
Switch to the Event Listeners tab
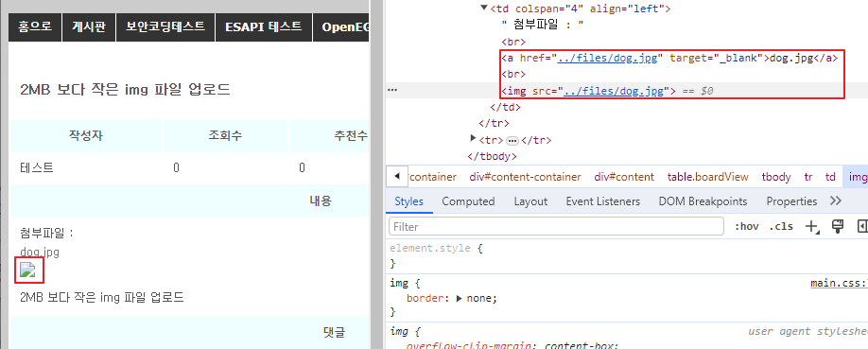pyautogui.click(x=603, y=201)
